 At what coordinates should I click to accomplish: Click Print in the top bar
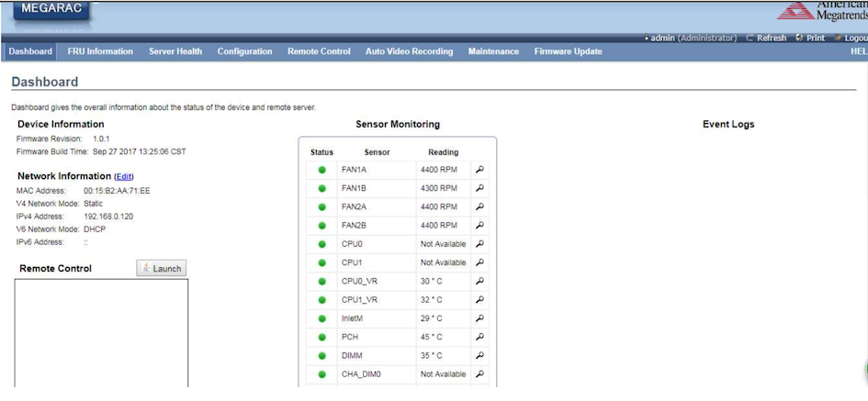[x=810, y=38]
